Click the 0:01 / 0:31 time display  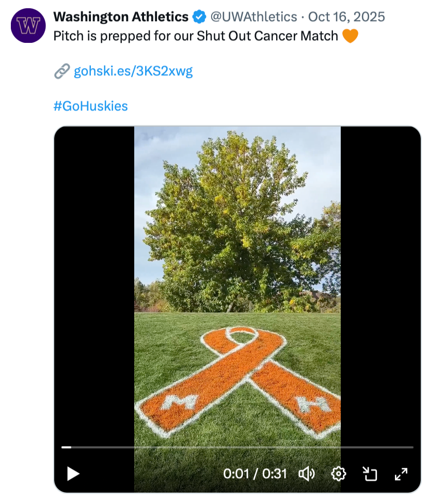click(x=255, y=474)
